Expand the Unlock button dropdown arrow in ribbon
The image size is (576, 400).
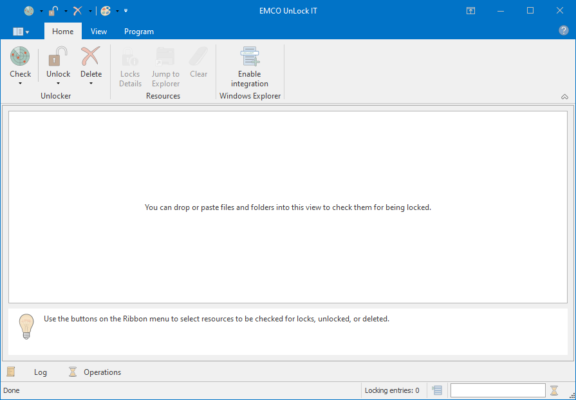tap(58, 83)
